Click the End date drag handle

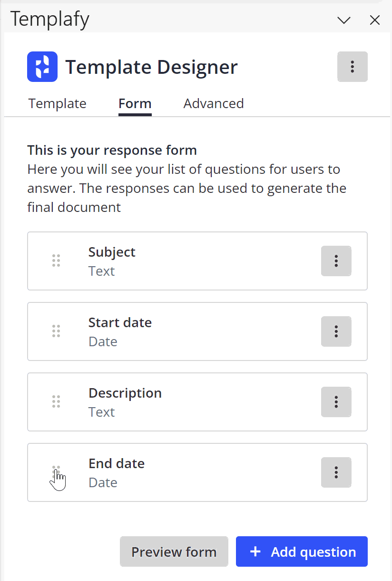click(56, 472)
